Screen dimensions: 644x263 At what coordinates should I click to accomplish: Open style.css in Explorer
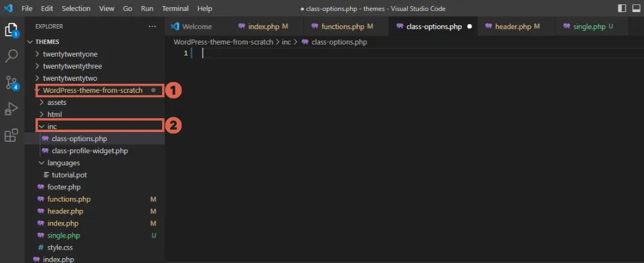95,247
